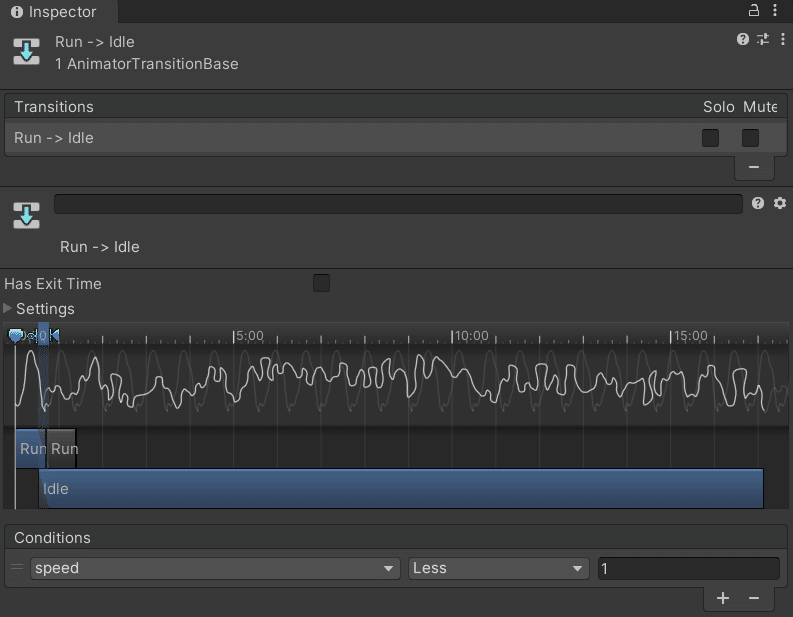
Task: Click the timeline playhead scrubber
Action: 15,335
